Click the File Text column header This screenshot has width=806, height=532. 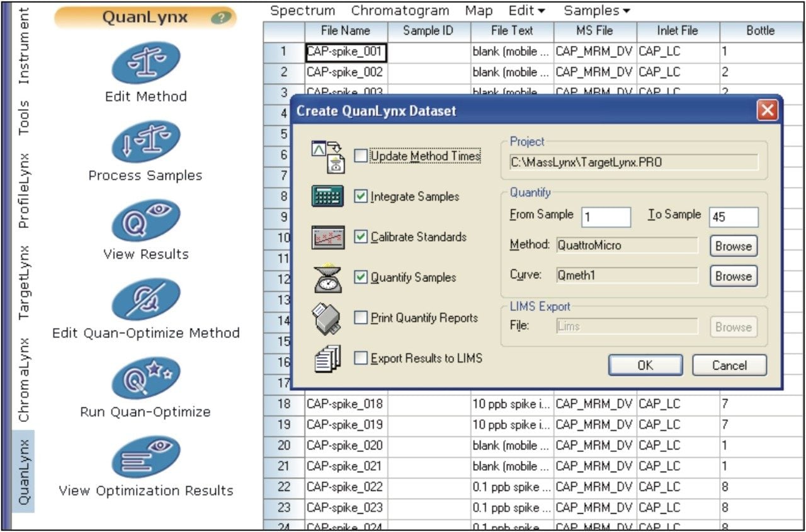click(x=512, y=31)
